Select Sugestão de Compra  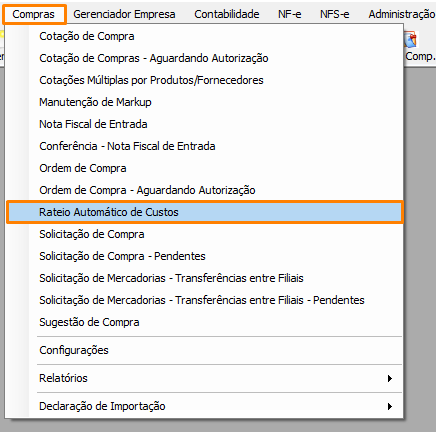205,322
